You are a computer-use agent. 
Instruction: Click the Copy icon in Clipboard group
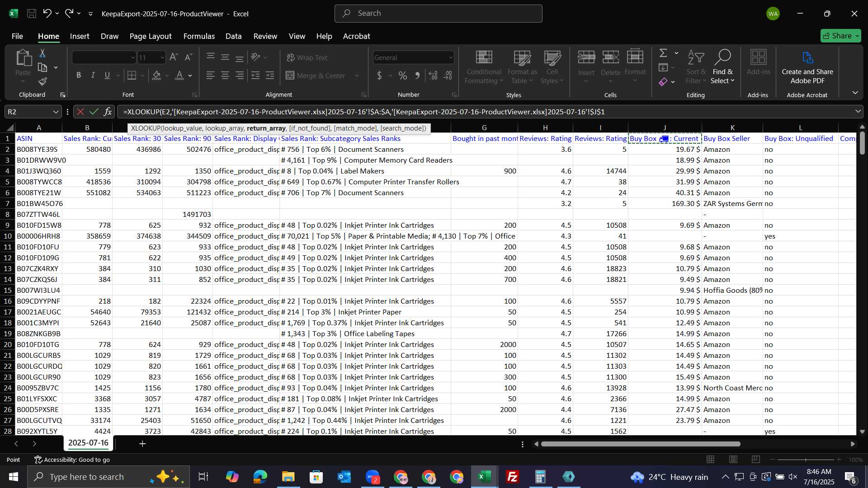point(42,67)
